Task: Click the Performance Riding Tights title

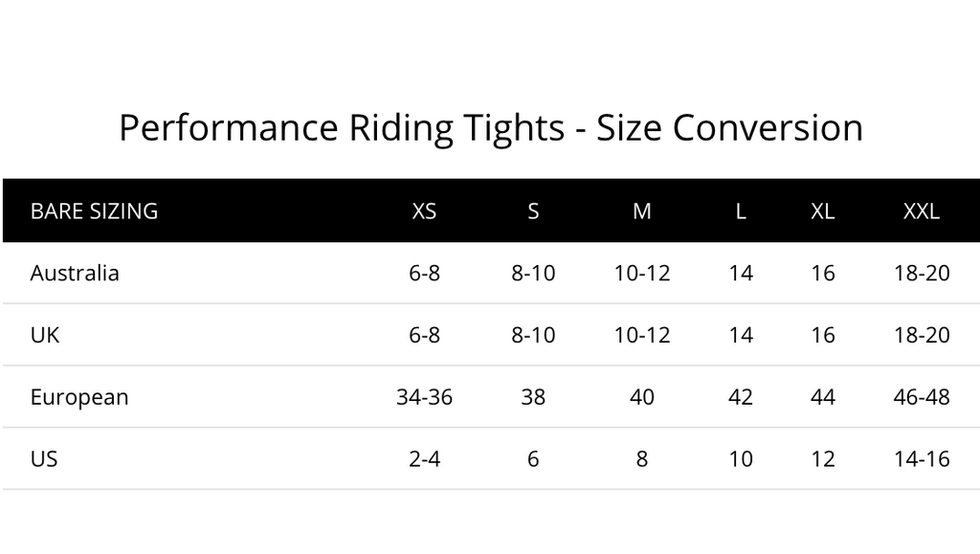Action: (x=491, y=128)
